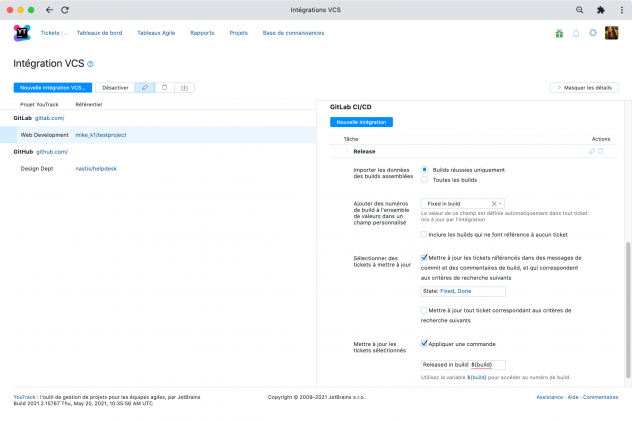
Task: Edit the Release task via pencil icon
Action: [x=591, y=151]
